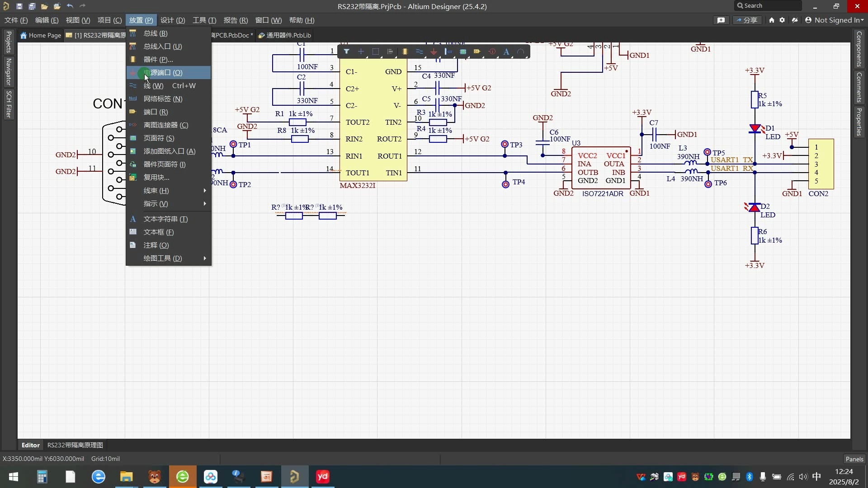The height and width of the screenshot is (488, 868).
Task: Open the 视图 (V) menu
Action: (78, 20)
